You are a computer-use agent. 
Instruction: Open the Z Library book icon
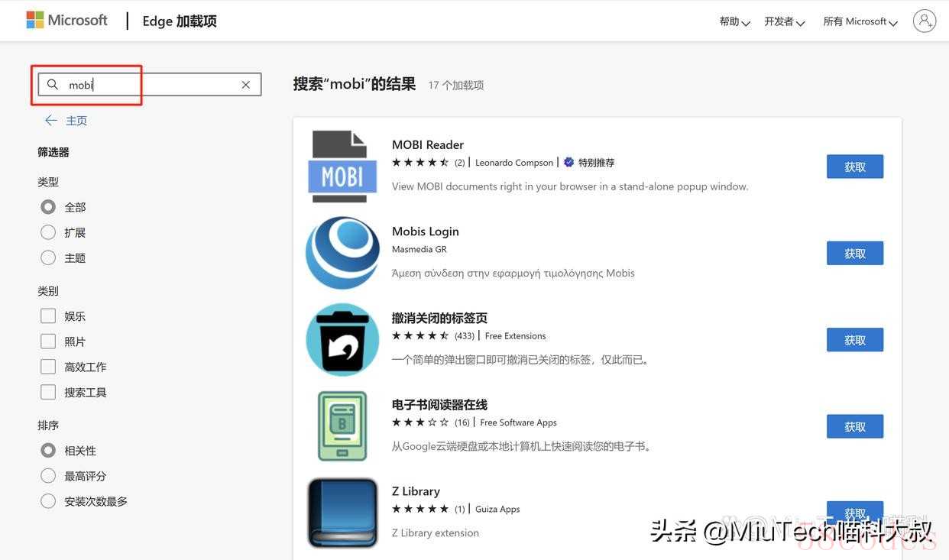click(342, 513)
